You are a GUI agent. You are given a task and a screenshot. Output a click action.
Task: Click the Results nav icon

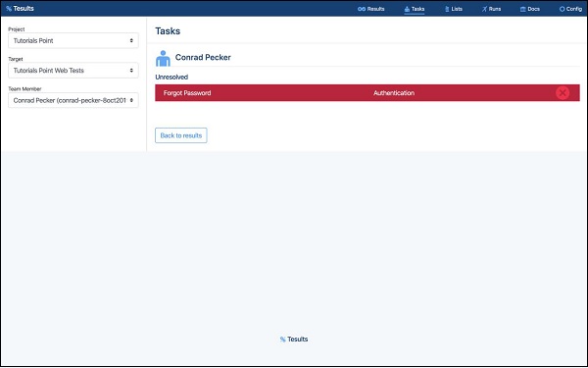pos(362,9)
